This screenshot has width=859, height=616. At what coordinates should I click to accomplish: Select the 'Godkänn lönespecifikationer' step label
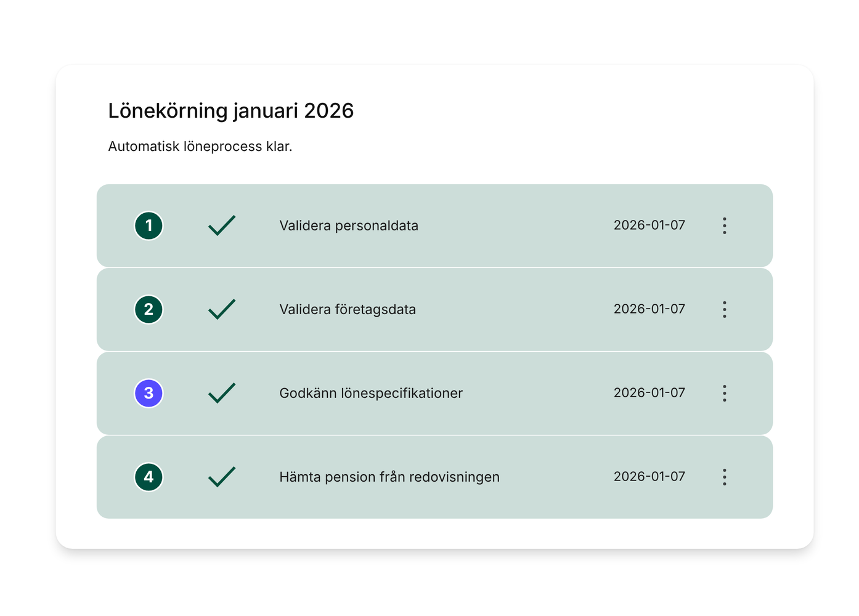click(x=371, y=393)
